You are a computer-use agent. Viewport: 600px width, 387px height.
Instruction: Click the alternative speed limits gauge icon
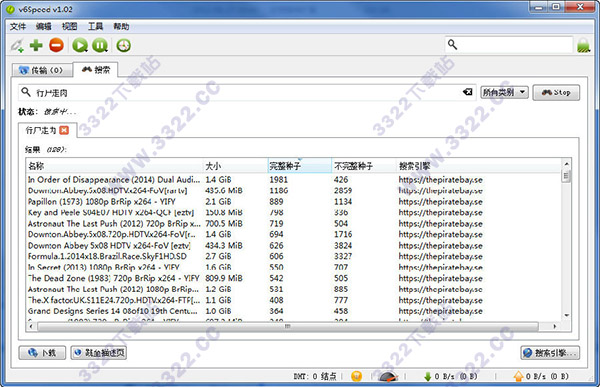click(x=388, y=377)
